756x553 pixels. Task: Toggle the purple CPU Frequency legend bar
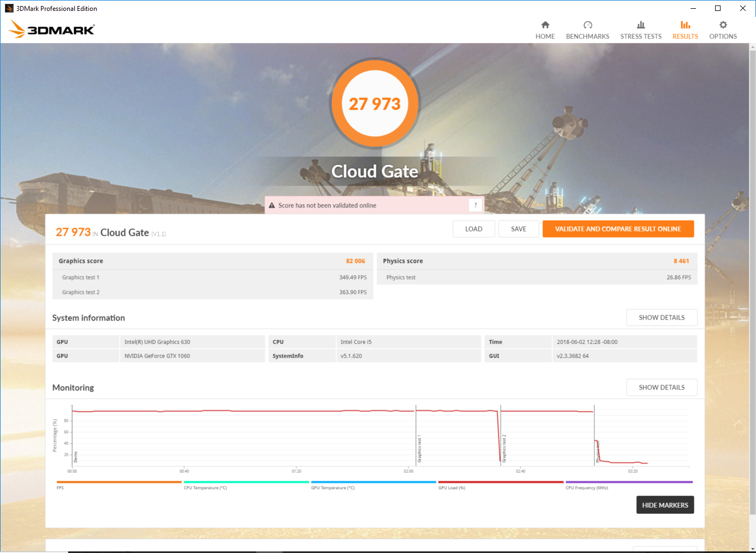click(629, 482)
